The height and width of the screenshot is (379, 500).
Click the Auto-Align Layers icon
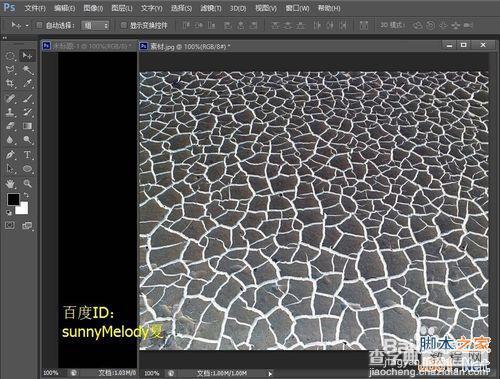coord(364,25)
